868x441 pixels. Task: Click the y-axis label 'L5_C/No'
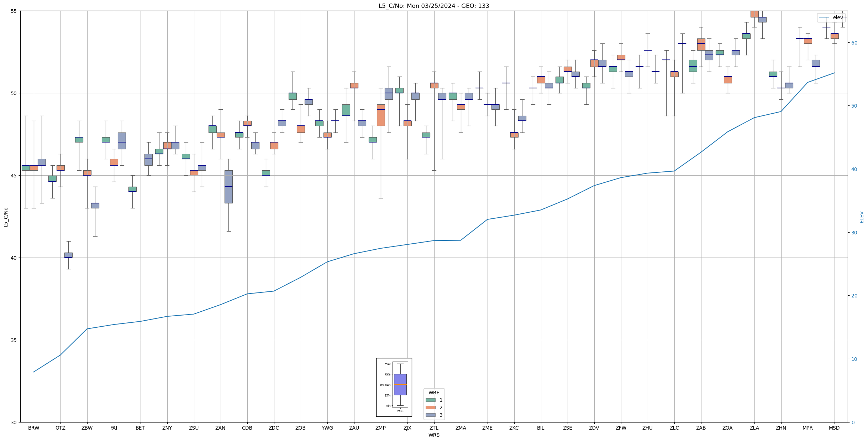pyautogui.click(x=6, y=217)
